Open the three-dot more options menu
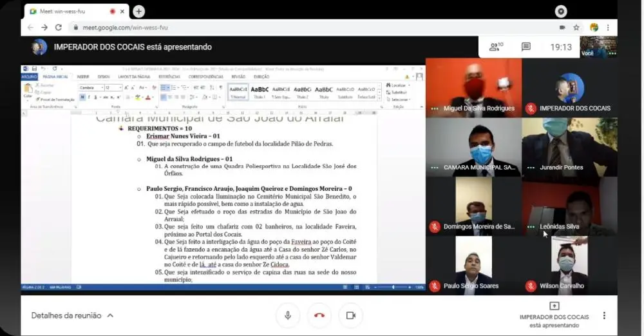 pyautogui.click(x=603, y=315)
